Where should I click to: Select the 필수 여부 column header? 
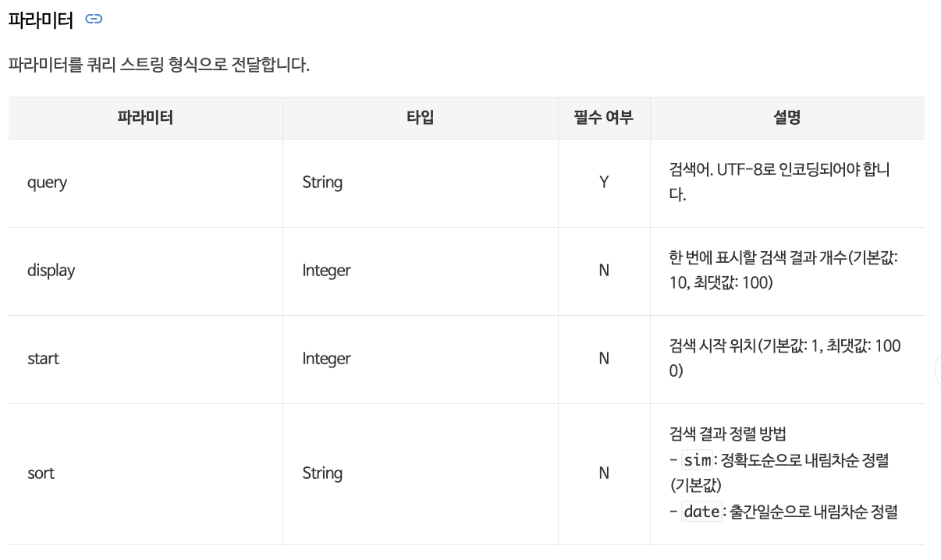tap(604, 118)
